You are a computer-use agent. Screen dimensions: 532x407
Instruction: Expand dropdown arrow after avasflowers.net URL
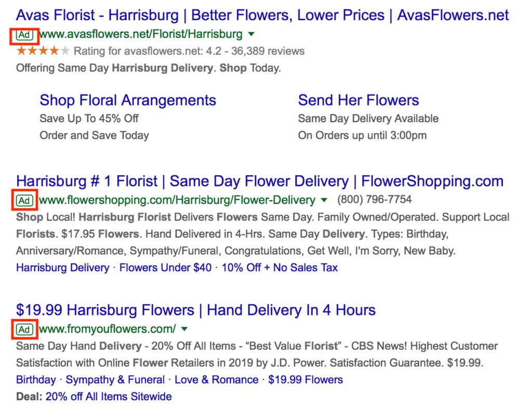pyautogui.click(x=251, y=34)
